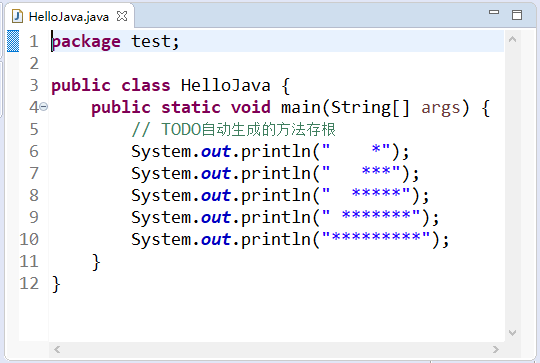
Task: Click the closing brace on line 11
Action: 96,262
